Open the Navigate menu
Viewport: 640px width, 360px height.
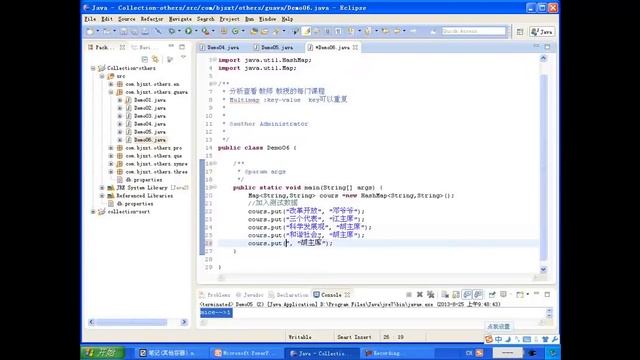180,19
